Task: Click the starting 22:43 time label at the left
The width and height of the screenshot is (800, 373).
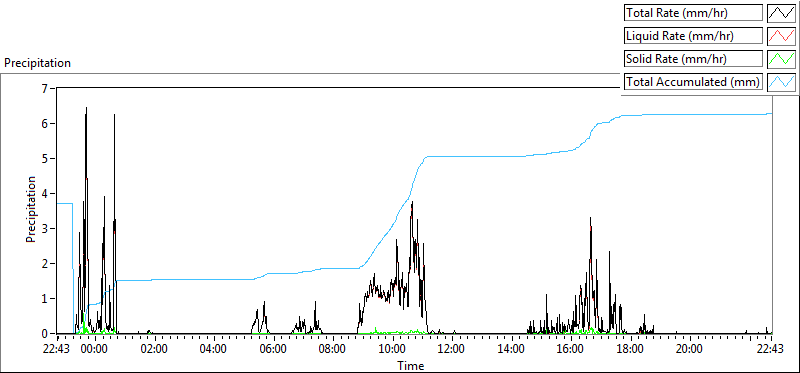Action: click(57, 350)
